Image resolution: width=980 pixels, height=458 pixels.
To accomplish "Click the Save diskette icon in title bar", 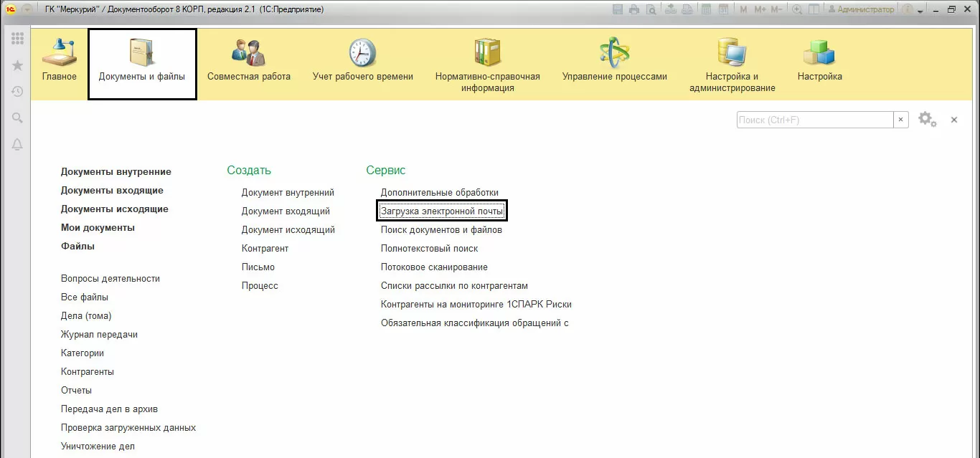I will (618, 9).
